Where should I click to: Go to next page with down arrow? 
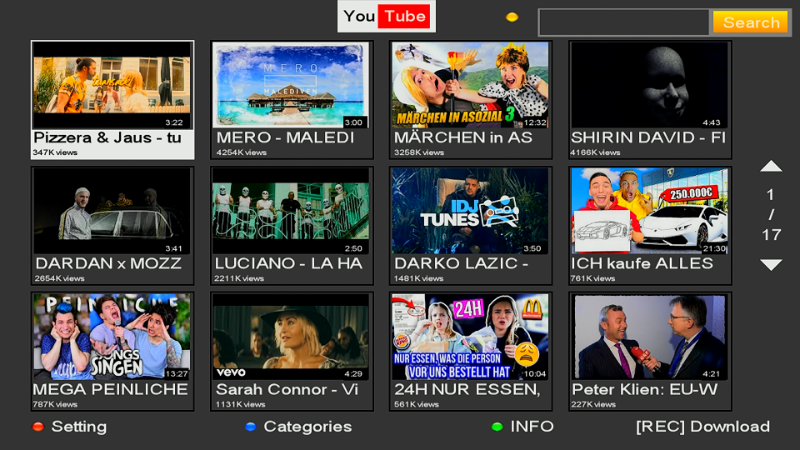click(x=770, y=265)
